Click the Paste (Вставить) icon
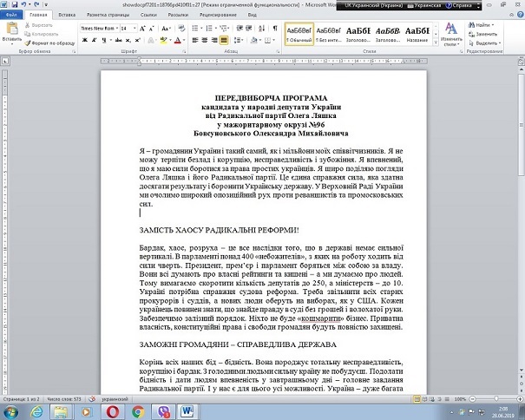 pyautogui.click(x=11, y=30)
